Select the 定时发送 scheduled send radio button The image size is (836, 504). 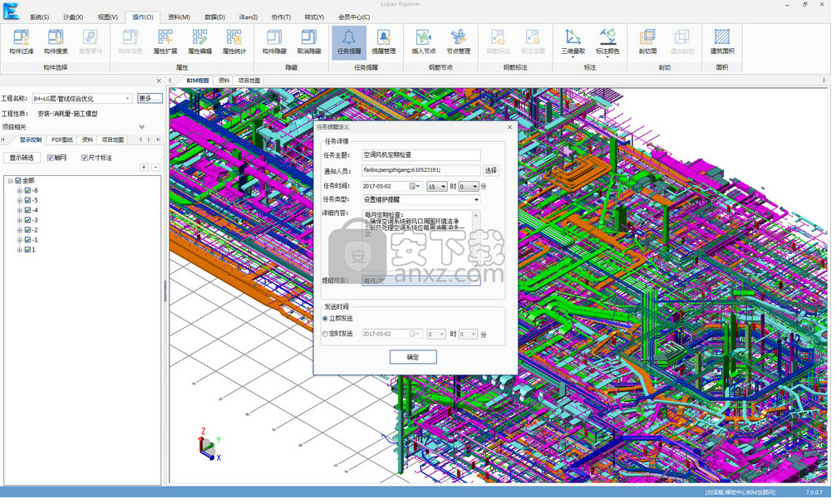tap(325, 334)
